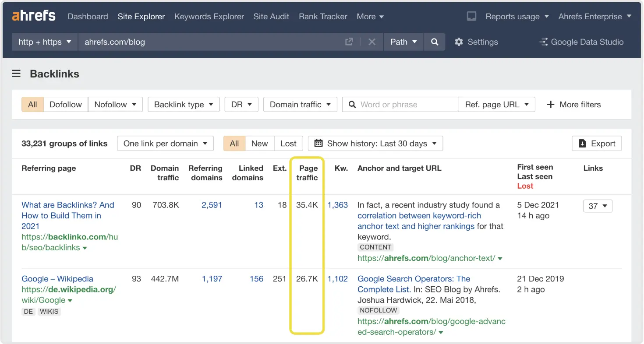The width and height of the screenshot is (644, 344).
Task: Open 156 linked domains link
Action: pos(257,279)
